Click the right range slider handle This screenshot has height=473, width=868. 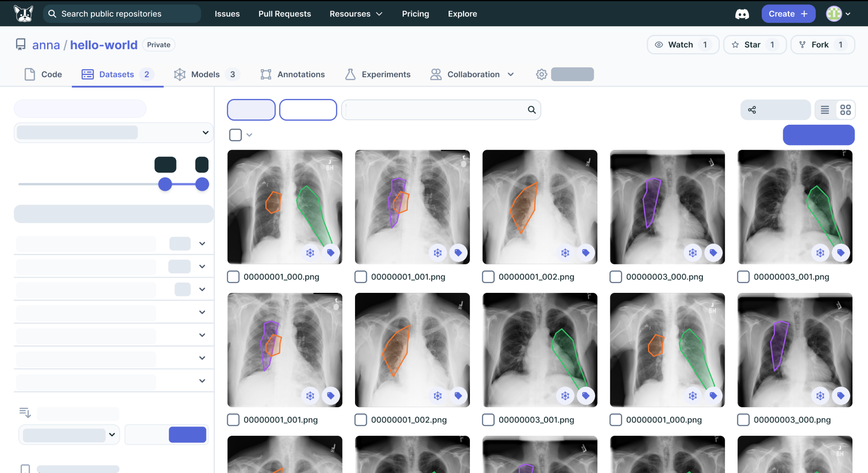pos(202,184)
